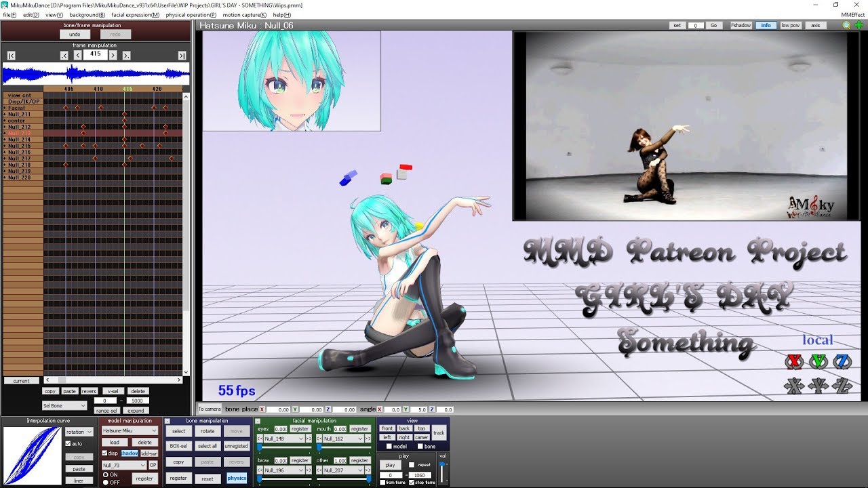Click the blue Z rotation icon
The image size is (868, 488).
point(842,361)
